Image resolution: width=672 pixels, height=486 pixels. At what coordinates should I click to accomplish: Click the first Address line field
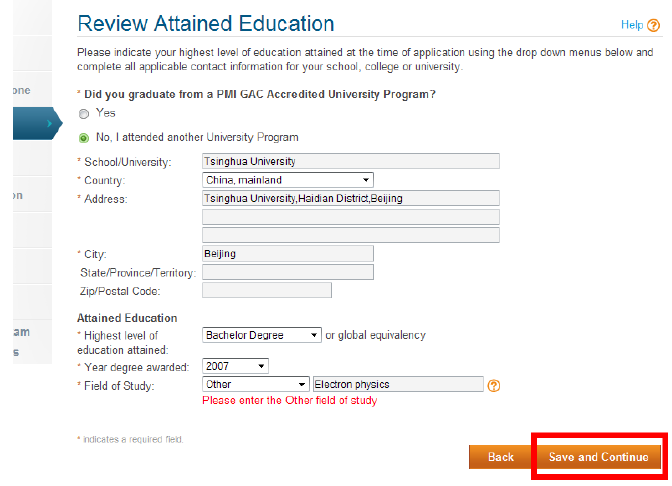[x=350, y=199]
